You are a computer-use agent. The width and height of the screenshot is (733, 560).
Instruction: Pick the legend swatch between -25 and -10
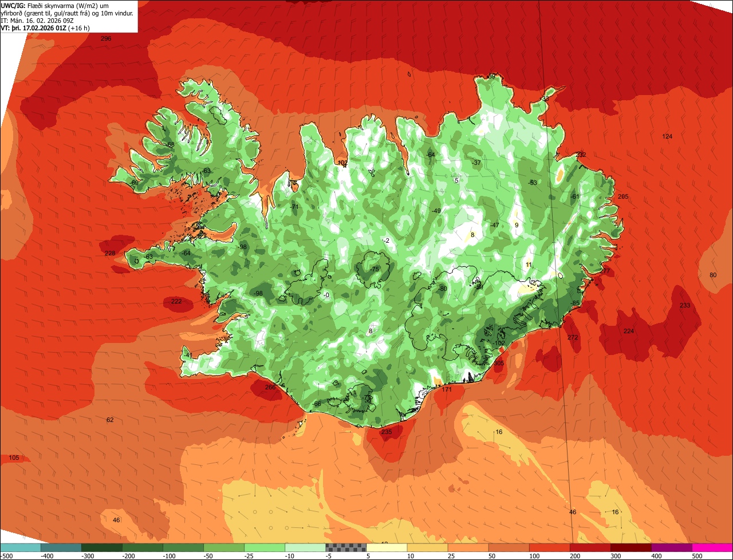264,547
